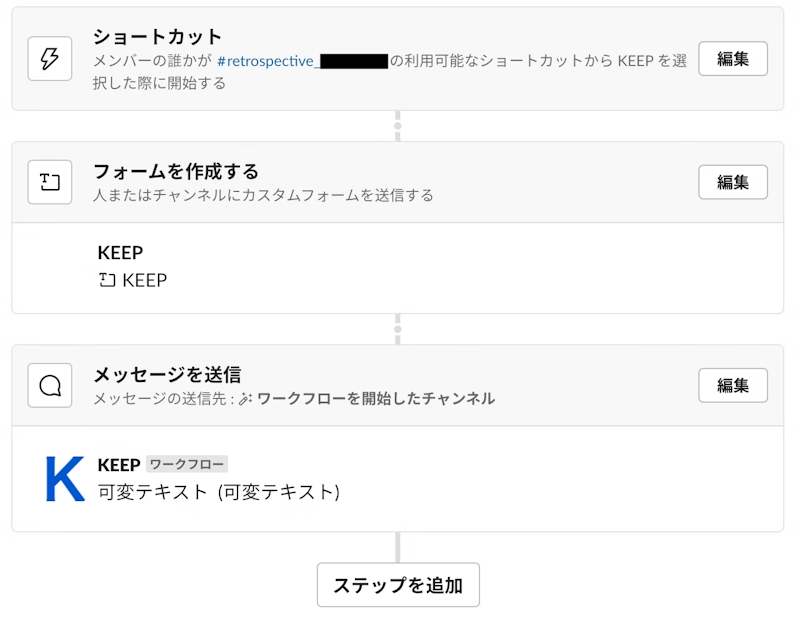Click the ステップを追加 button
Image resolution: width=799 pixels, height=621 pixels.
pyautogui.click(x=398, y=585)
